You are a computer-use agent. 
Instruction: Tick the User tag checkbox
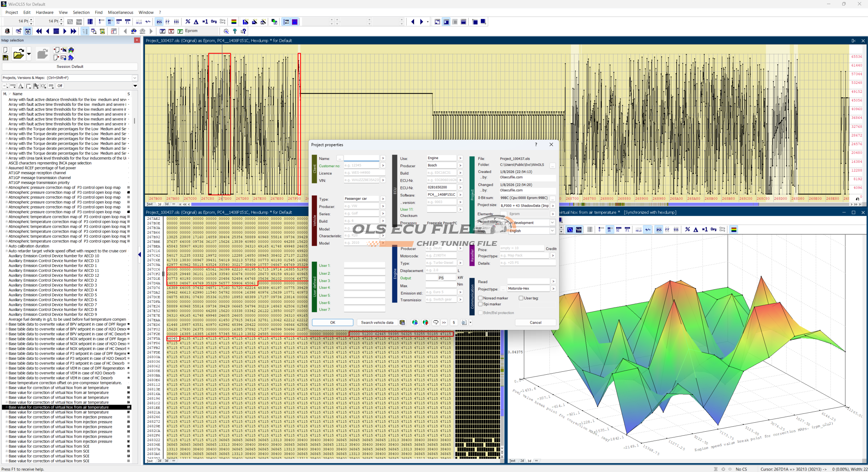click(x=521, y=298)
